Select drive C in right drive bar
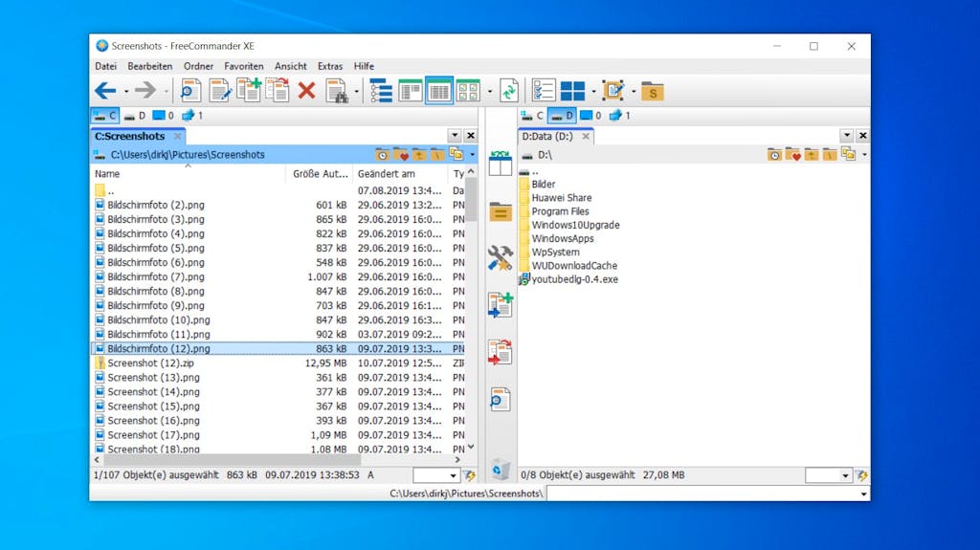Screen dimensions: 980x550 click(x=532, y=116)
